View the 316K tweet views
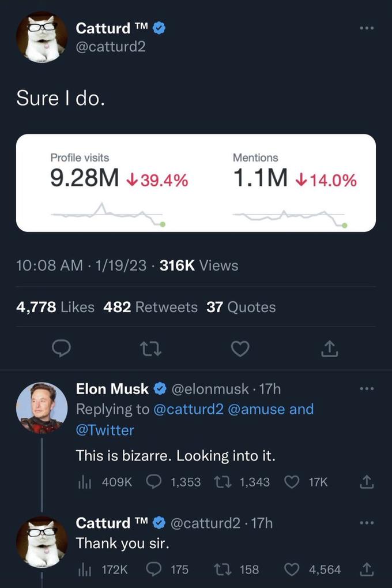 [177, 265]
